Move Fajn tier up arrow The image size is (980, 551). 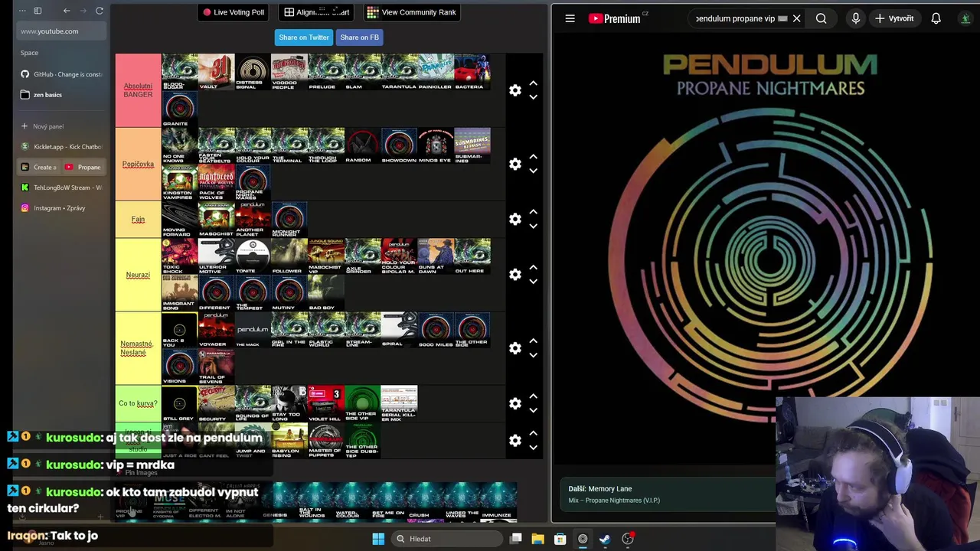(x=533, y=212)
